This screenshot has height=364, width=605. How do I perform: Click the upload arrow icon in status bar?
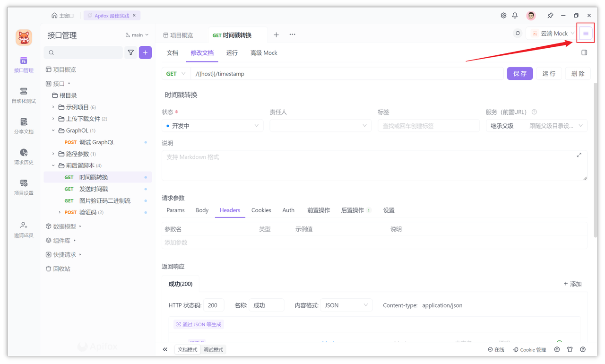coord(557,349)
